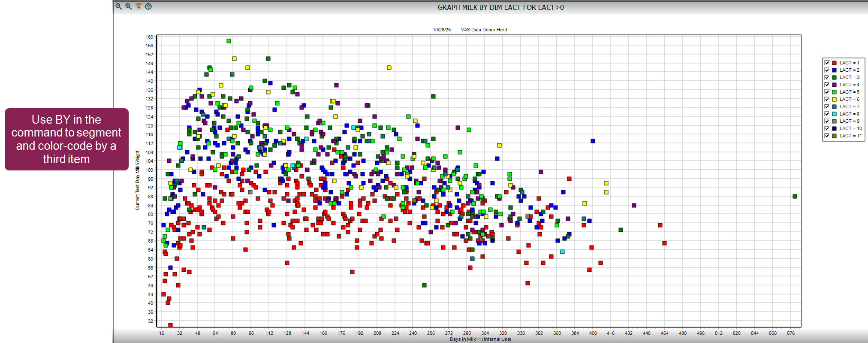The image size is (868, 343).
Task: Click the bright green LACT = 5 swatch
Action: pos(835,92)
